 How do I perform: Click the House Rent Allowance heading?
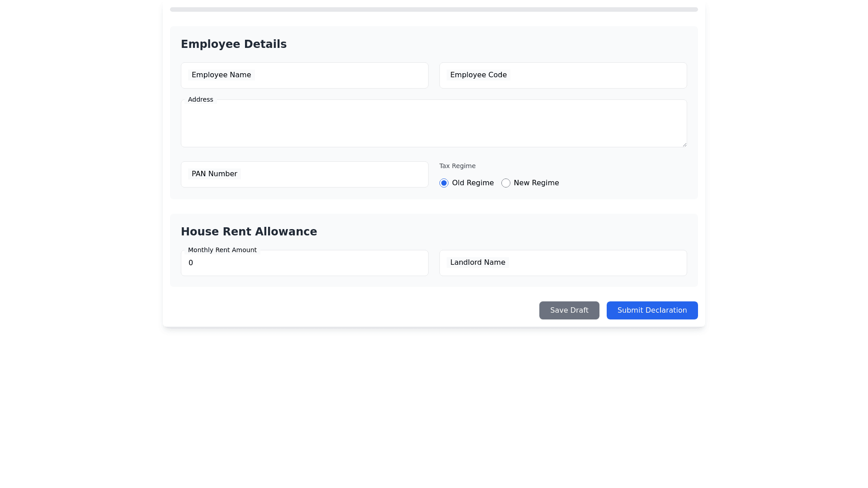point(249,232)
